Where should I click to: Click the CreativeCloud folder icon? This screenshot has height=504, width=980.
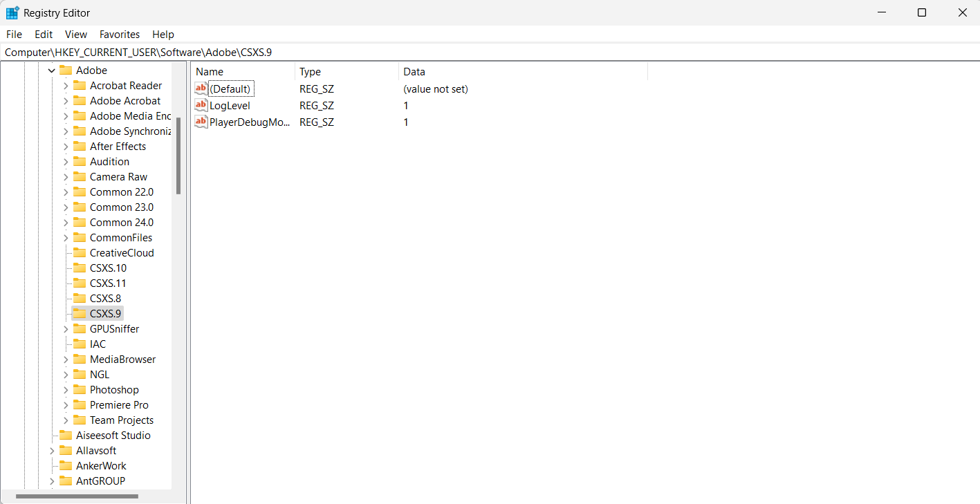tap(80, 253)
